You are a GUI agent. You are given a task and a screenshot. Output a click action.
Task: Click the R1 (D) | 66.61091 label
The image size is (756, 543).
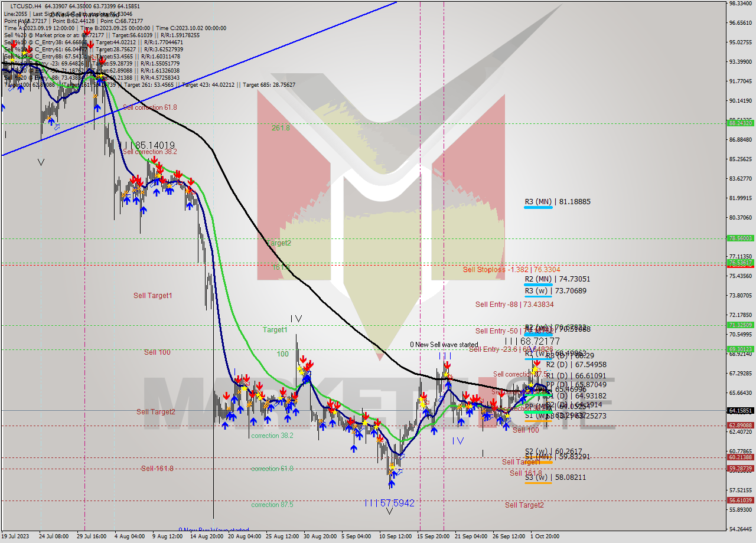(576, 376)
